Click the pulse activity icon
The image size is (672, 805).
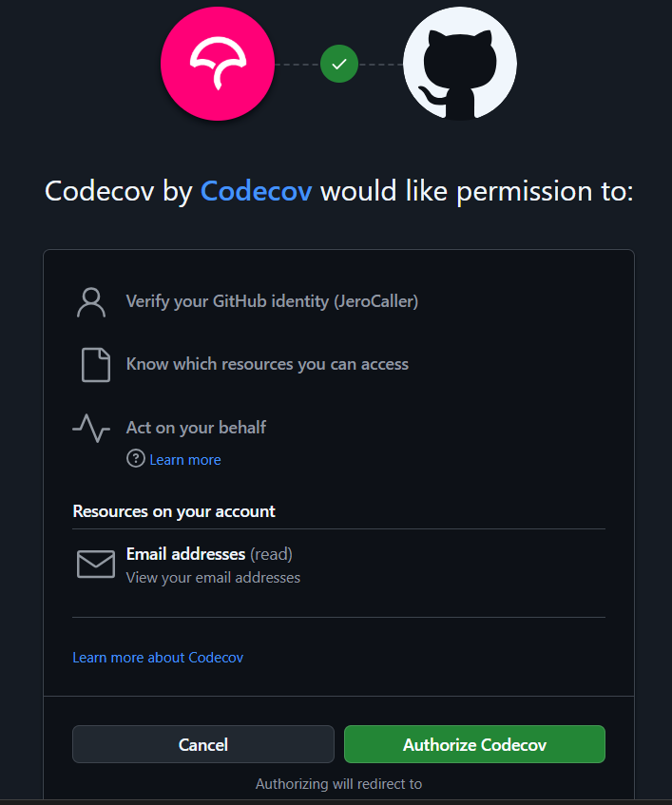pos(91,428)
